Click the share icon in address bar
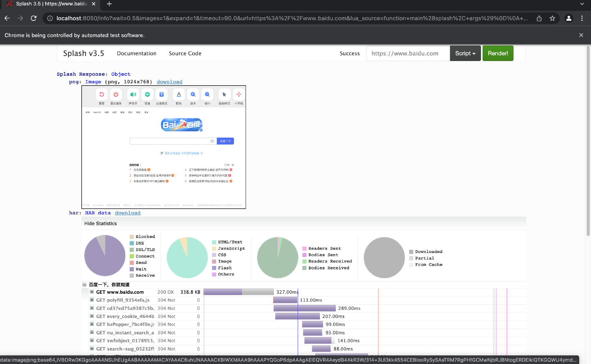591x364 pixels. coord(539,18)
